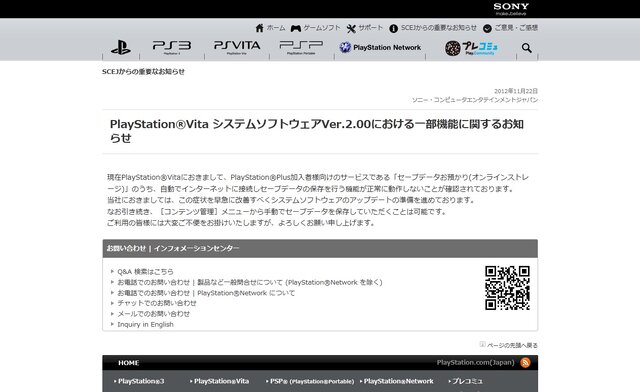640x392 pixels.
Task: Open phone inquiry link for general products
Action: [x=250, y=282]
